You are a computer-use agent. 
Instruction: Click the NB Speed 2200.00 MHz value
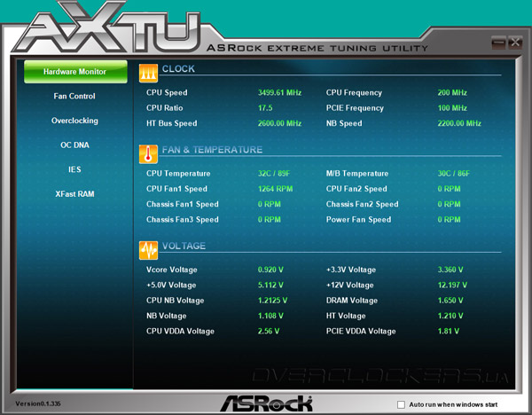pyautogui.click(x=459, y=123)
